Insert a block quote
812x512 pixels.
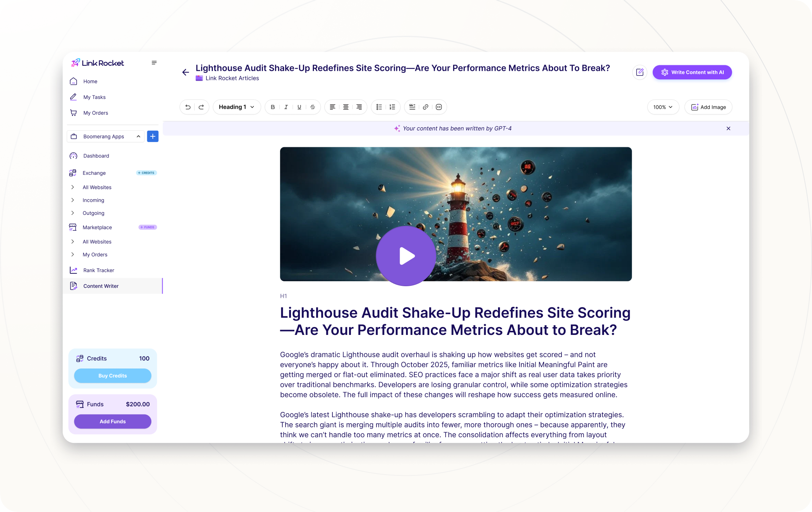[x=412, y=107]
